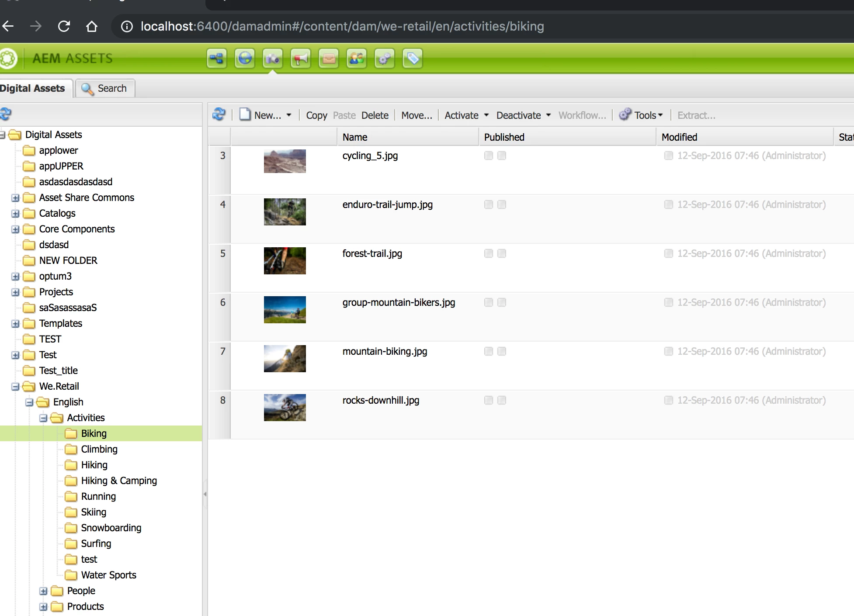Click the globe icon in header
The width and height of the screenshot is (854, 616).
click(x=245, y=59)
